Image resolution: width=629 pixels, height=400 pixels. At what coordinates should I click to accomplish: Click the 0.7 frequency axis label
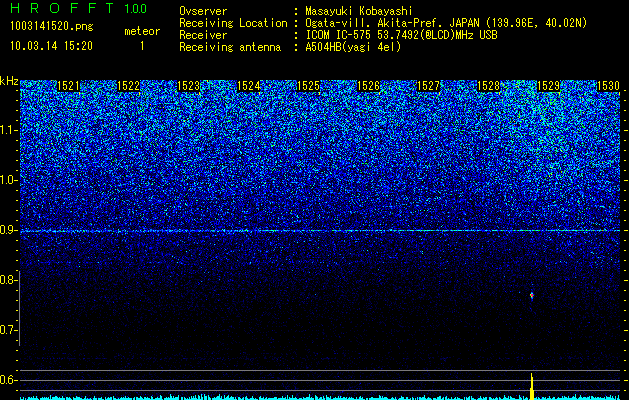tap(8, 330)
